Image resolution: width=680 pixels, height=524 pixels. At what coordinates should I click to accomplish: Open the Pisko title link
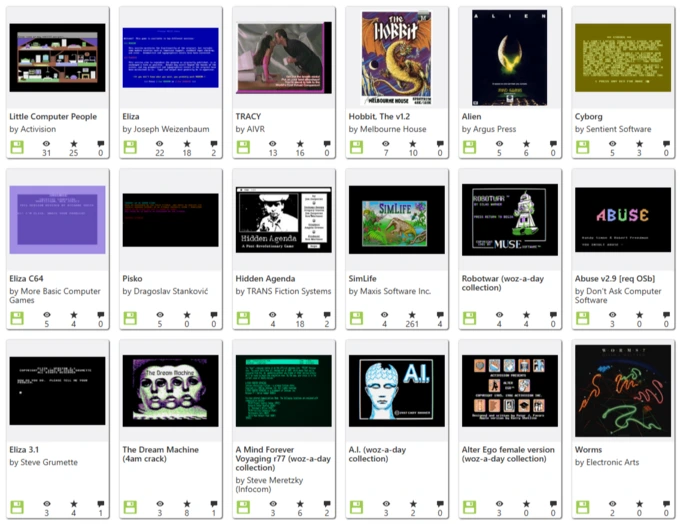pos(132,278)
